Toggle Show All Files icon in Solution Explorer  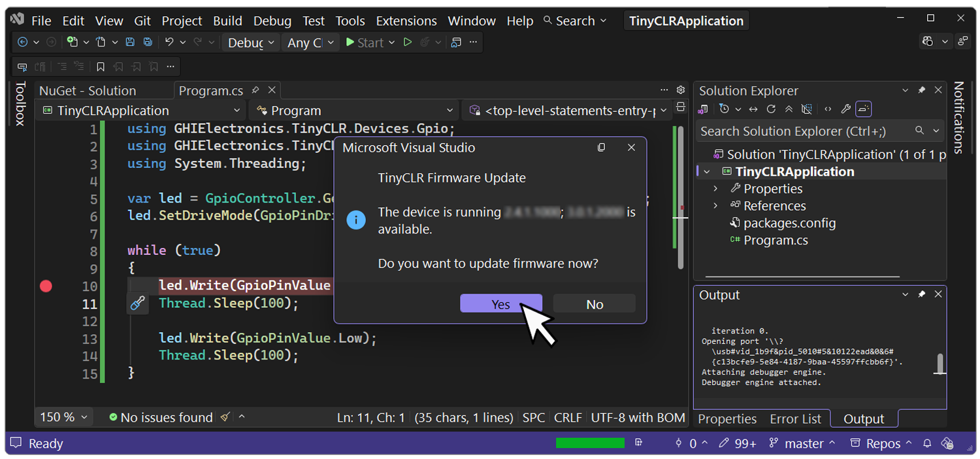tap(806, 109)
